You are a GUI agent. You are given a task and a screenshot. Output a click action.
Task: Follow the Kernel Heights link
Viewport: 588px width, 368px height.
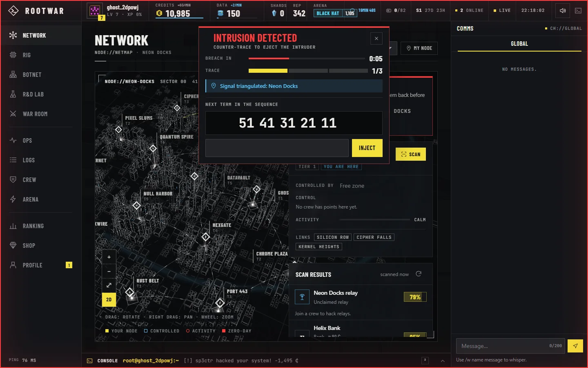point(319,247)
